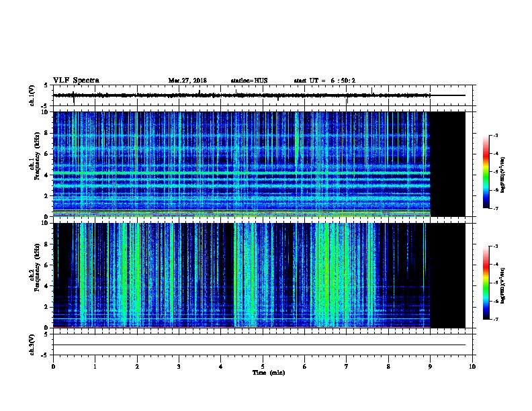The image size is (532, 411).
Task: Click the ch.1 color scale log(PSD) unit label
Action: point(502,175)
